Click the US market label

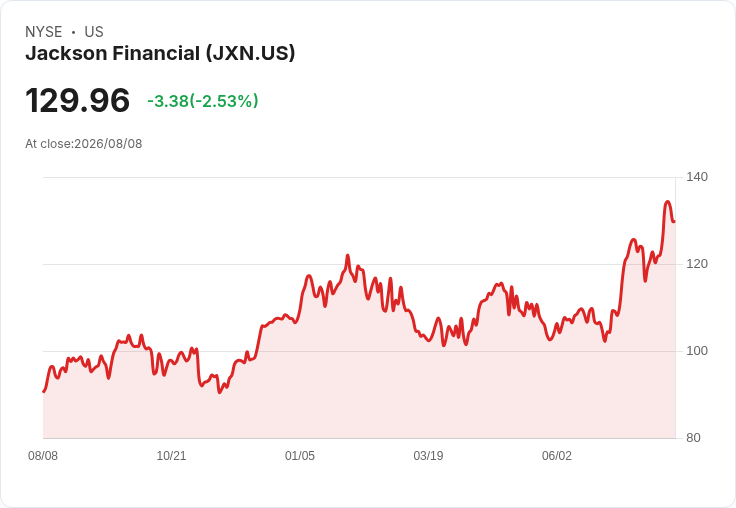pyautogui.click(x=94, y=32)
